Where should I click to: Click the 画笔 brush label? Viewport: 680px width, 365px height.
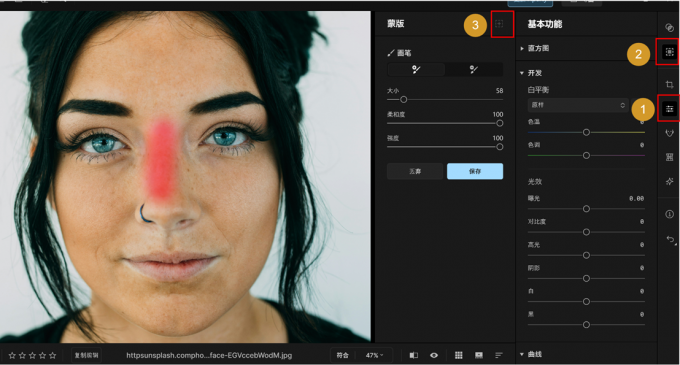tap(404, 53)
